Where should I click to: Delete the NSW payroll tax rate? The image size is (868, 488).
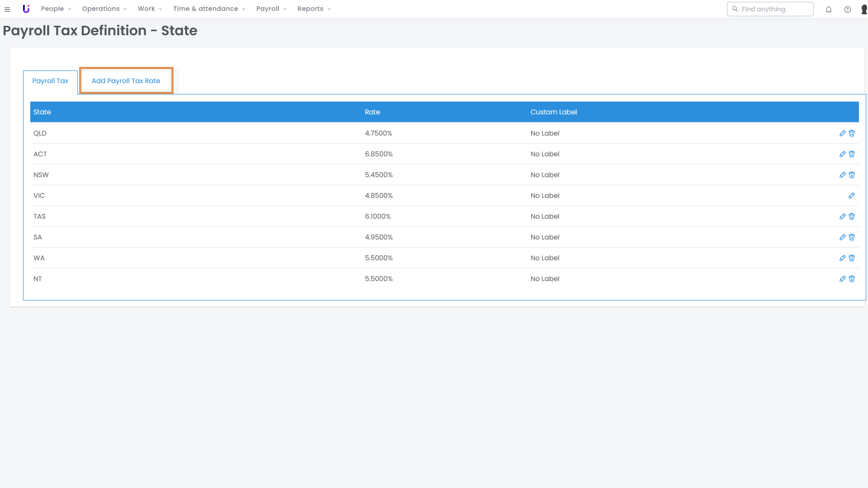852,175
